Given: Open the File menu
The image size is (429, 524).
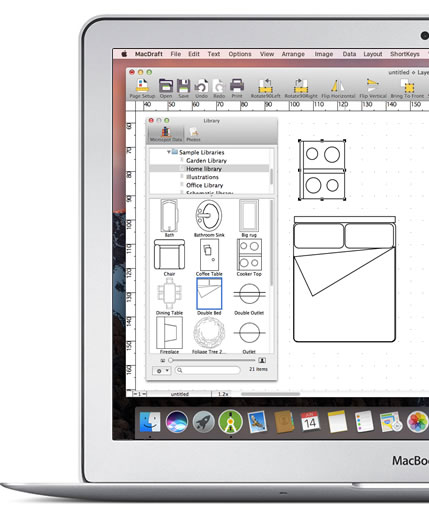Looking at the screenshot, I should 176,54.
